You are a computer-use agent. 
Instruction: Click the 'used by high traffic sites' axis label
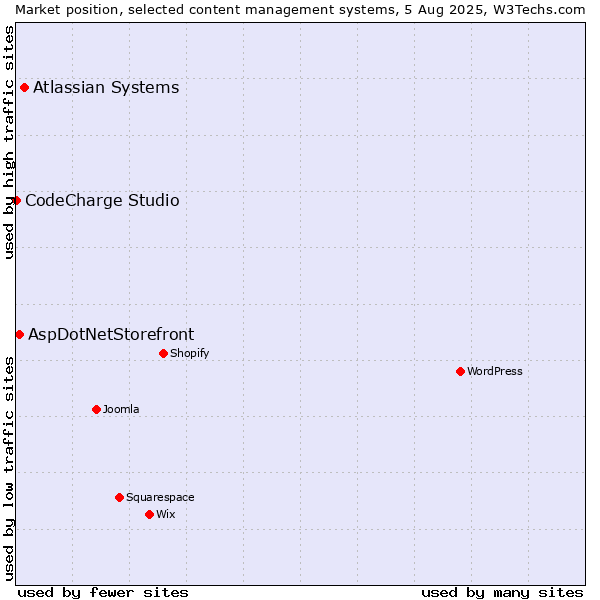[9, 142]
